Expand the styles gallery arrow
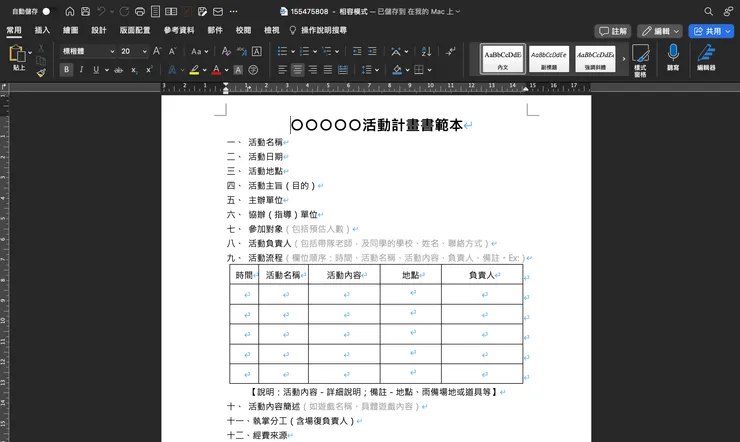This screenshot has width=740, height=442. pyautogui.click(x=624, y=59)
